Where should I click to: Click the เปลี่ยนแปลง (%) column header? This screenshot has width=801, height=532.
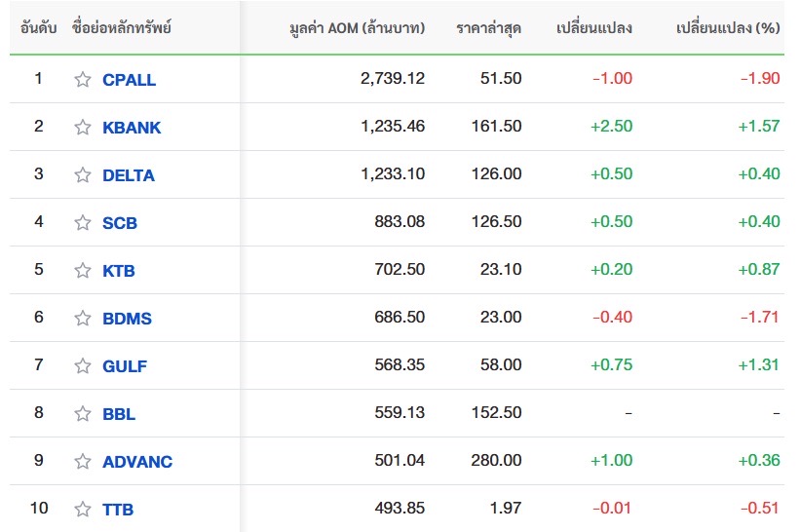728,27
